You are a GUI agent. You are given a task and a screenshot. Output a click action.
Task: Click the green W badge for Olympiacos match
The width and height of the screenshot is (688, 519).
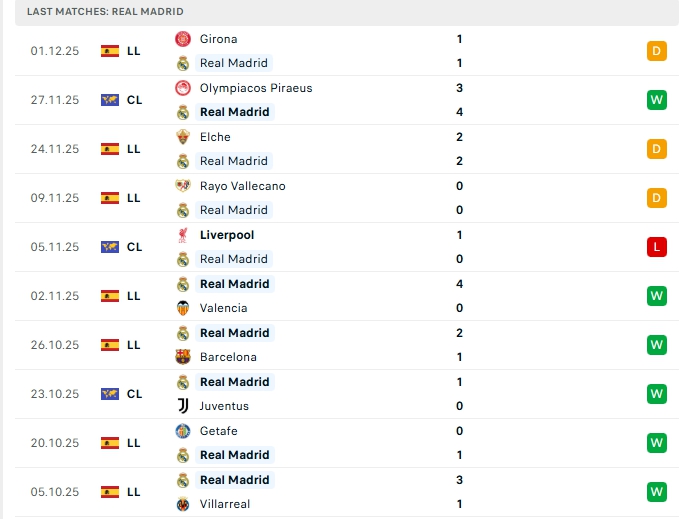pyautogui.click(x=657, y=100)
